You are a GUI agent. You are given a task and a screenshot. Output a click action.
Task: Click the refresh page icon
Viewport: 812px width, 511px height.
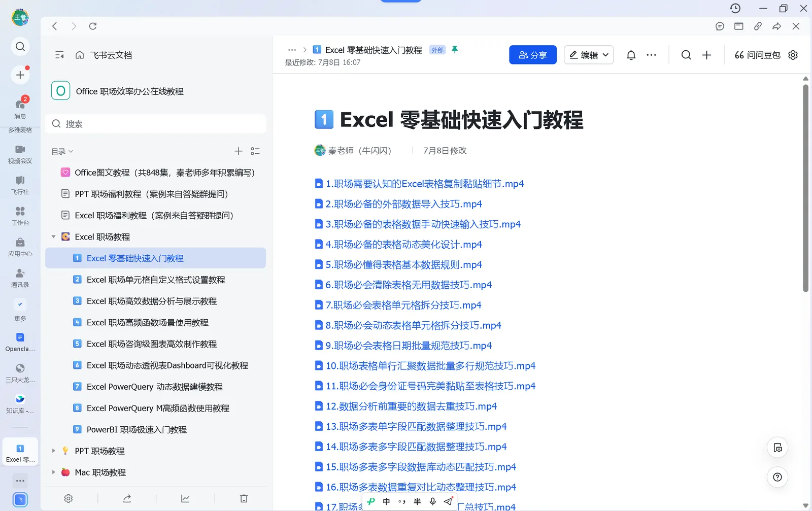(93, 26)
